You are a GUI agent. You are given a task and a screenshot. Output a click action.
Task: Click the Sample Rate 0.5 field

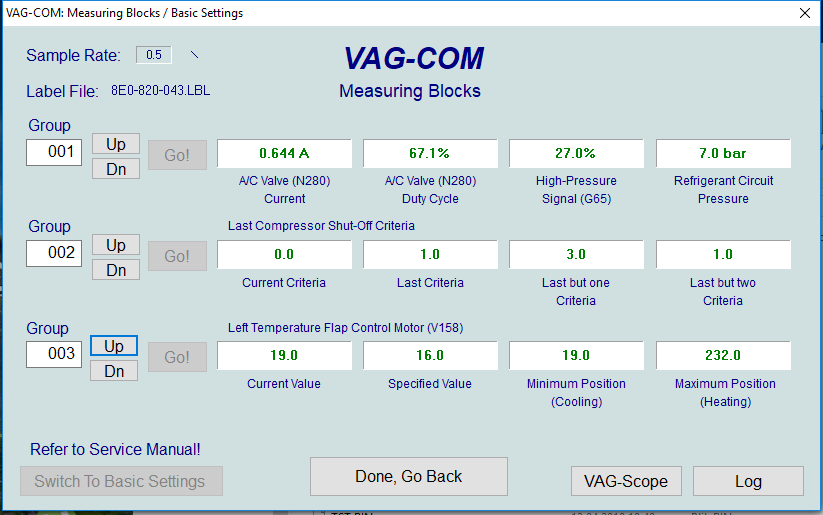coord(154,55)
